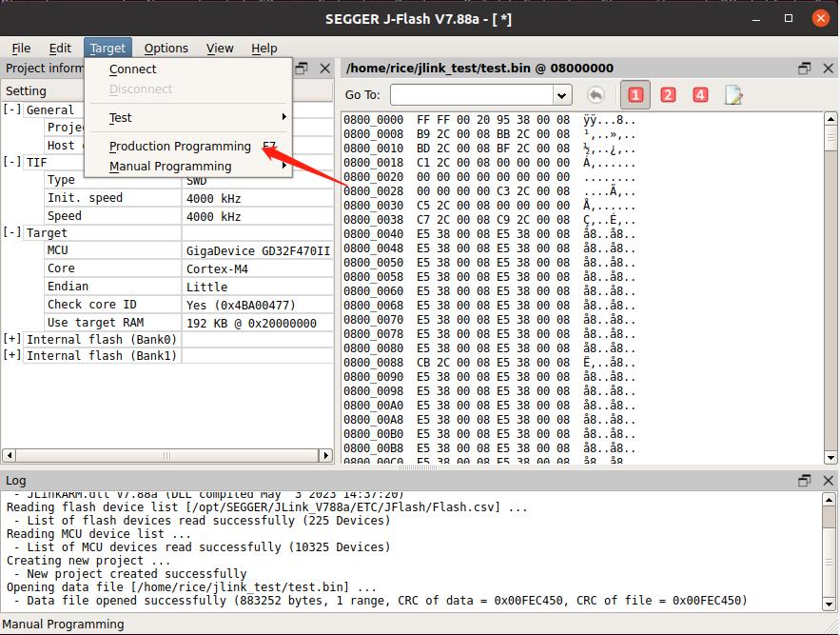Click hex view scrollbar up arrow
The image size is (840, 635).
pyautogui.click(x=830, y=118)
